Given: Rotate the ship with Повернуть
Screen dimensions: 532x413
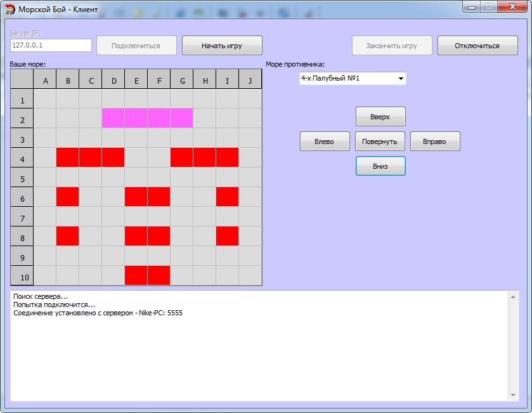Looking at the screenshot, I should pyautogui.click(x=380, y=141).
